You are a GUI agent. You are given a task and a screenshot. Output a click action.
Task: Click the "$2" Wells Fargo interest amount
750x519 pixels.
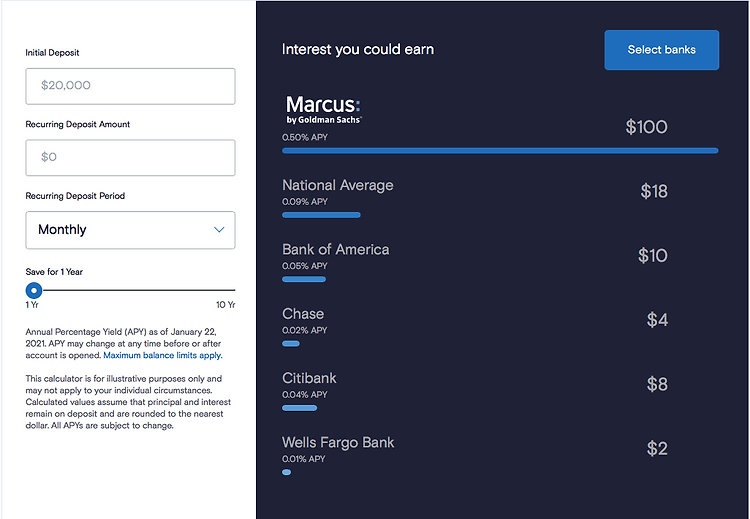click(x=657, y=448)
